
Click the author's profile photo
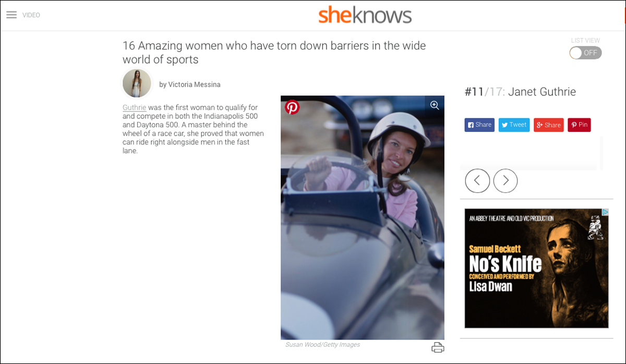(137, 83)
